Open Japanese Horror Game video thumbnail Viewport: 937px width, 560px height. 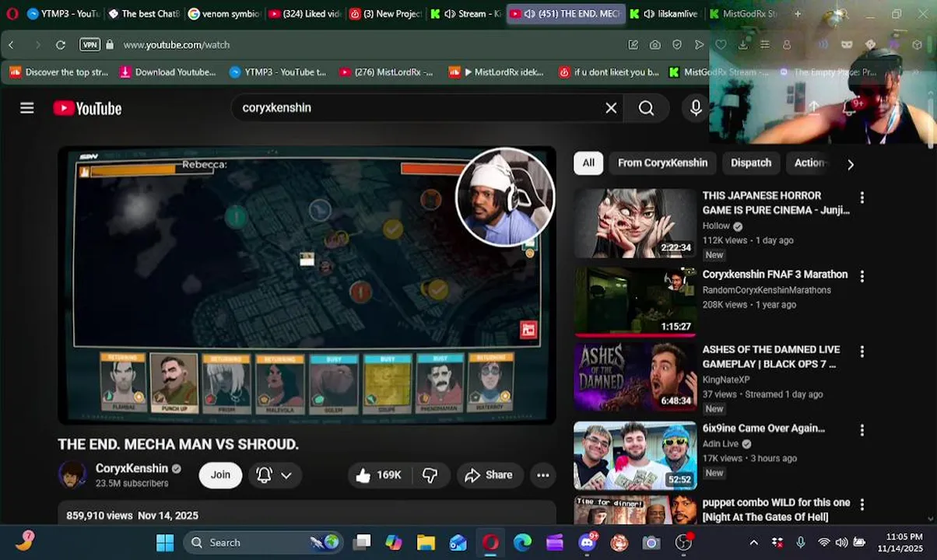[x=635, y=223]
